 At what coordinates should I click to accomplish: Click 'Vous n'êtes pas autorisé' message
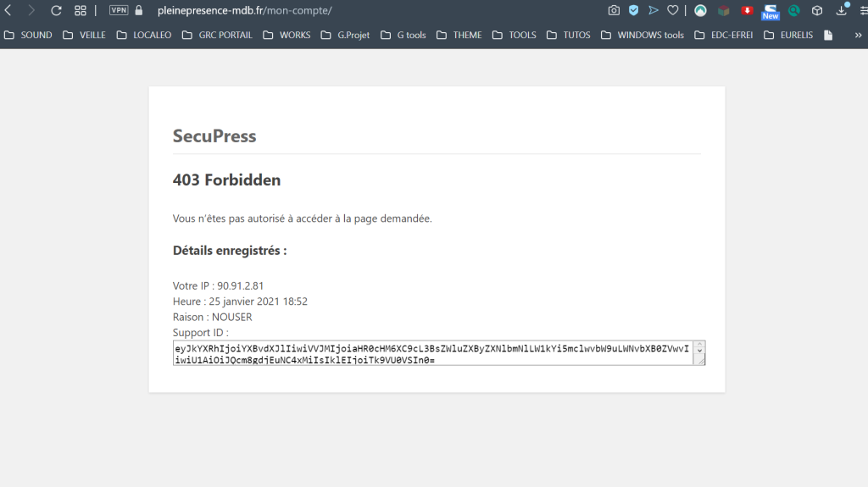click(x=303, y=219)
